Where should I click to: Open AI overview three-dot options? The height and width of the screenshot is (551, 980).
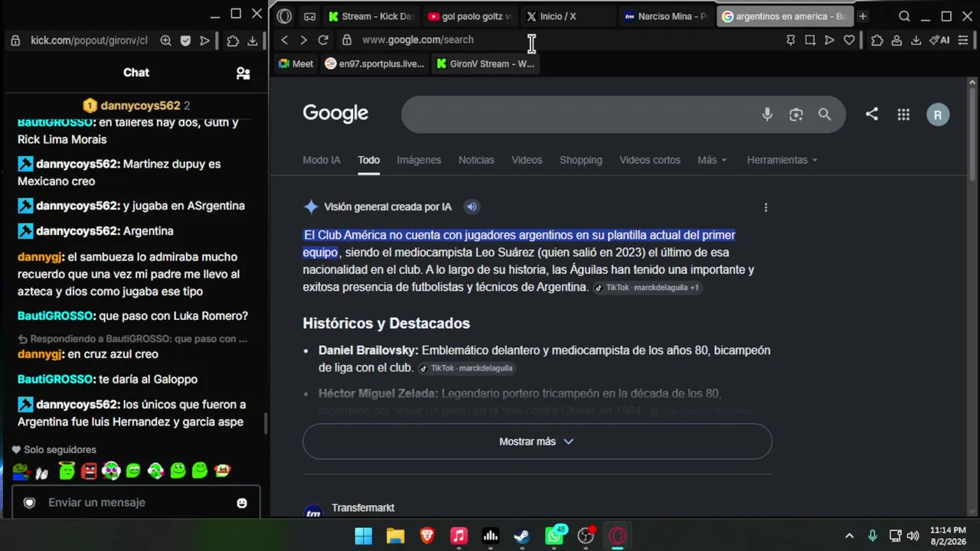[x=766, y=207]
